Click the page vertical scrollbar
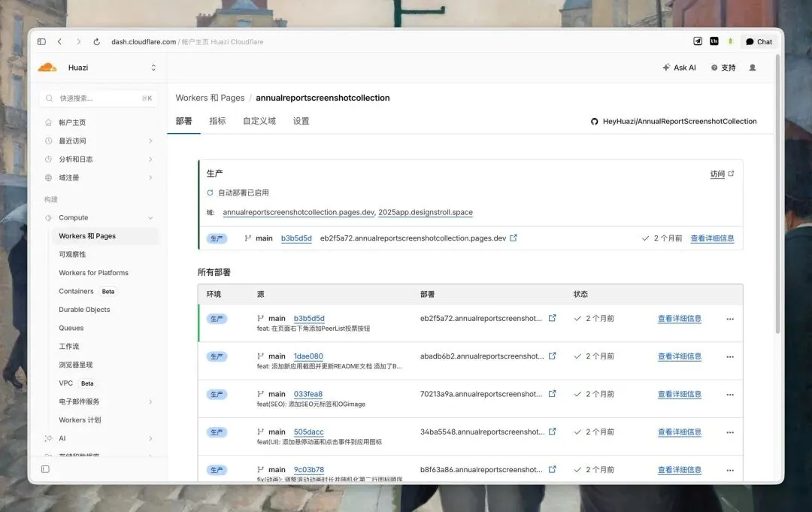Image resolution: width=812 pixels, height=512 pixels. click(x=777, y=194)
